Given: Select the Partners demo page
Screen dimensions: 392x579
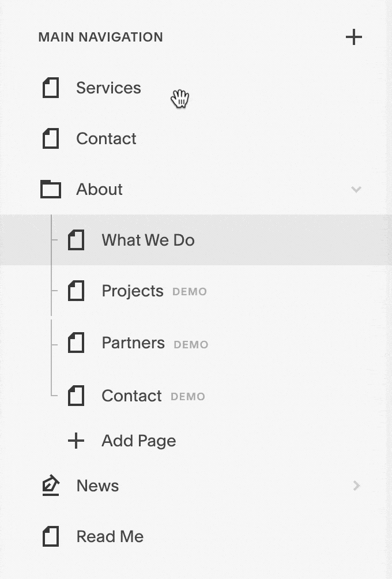Looking at the screenshot, I should (x=133, y=343).
